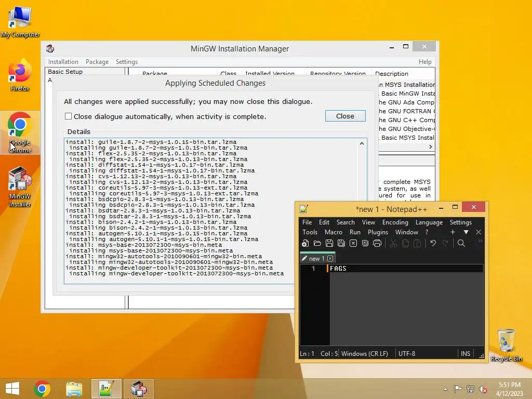
Task: Open MinGW Package menu
Action: coord(97,62)
